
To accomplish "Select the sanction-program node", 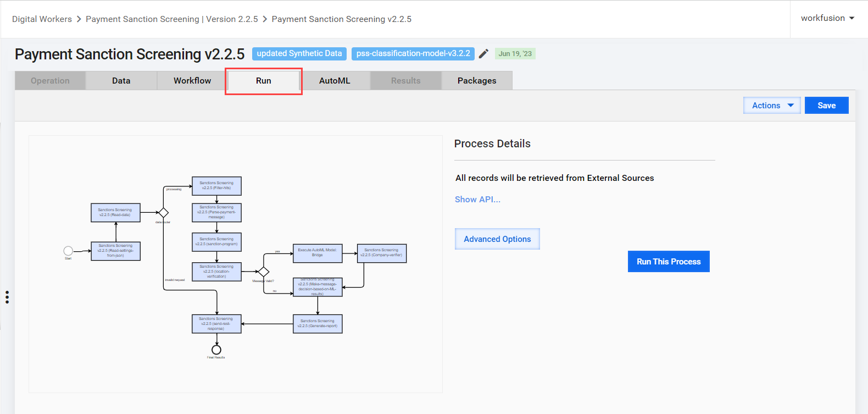I will 216,242.
